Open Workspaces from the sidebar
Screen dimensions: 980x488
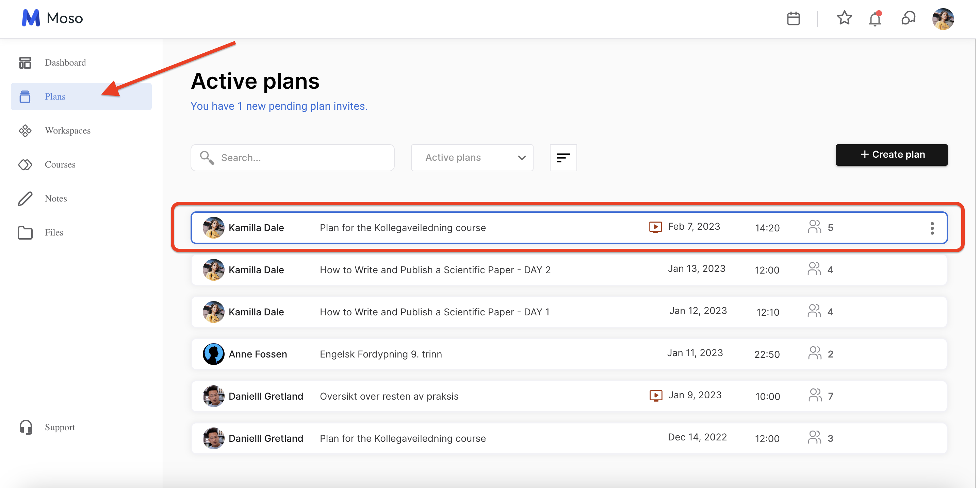click(67, 130)
